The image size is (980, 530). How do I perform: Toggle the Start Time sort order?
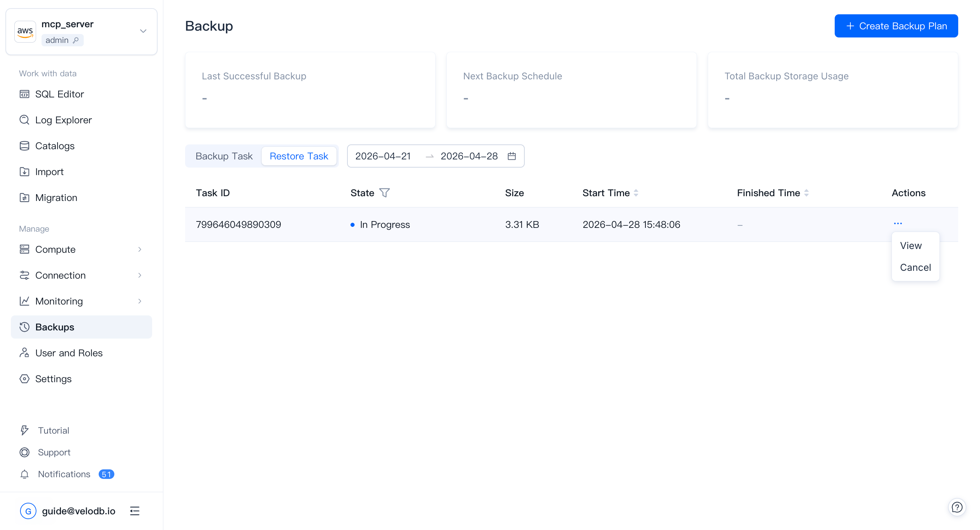tap(636, 193)
